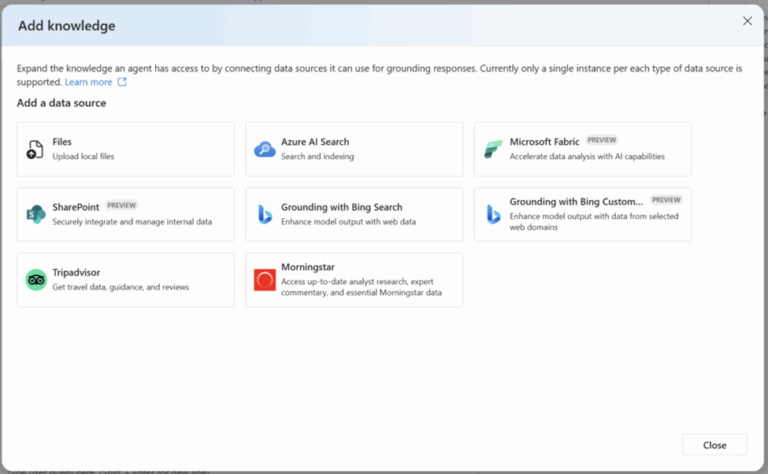The image size is (768, 474).
Task: Click the PREVIEW badge on Microsoft Fabric
Action: 601,140
